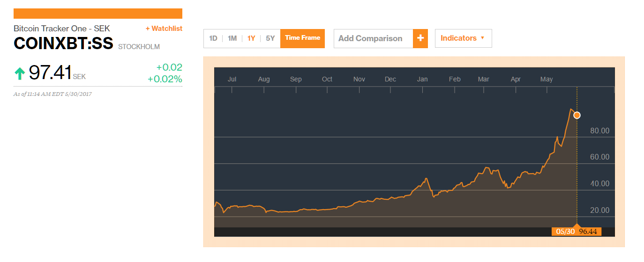Click the COINXBT:SS ticker heading
The height and width of the screenshot is (262, 644).
63,44
